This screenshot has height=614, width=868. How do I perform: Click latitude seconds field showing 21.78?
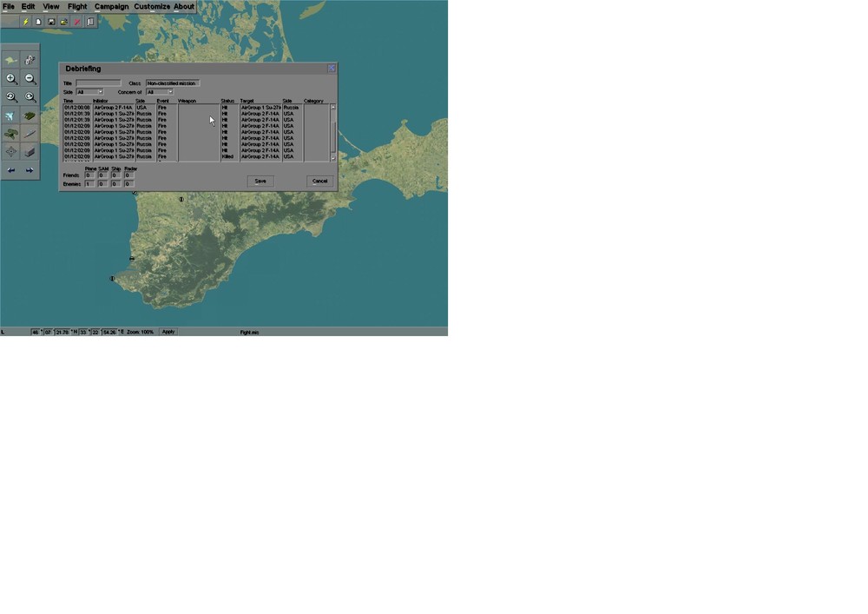[62, 333]
